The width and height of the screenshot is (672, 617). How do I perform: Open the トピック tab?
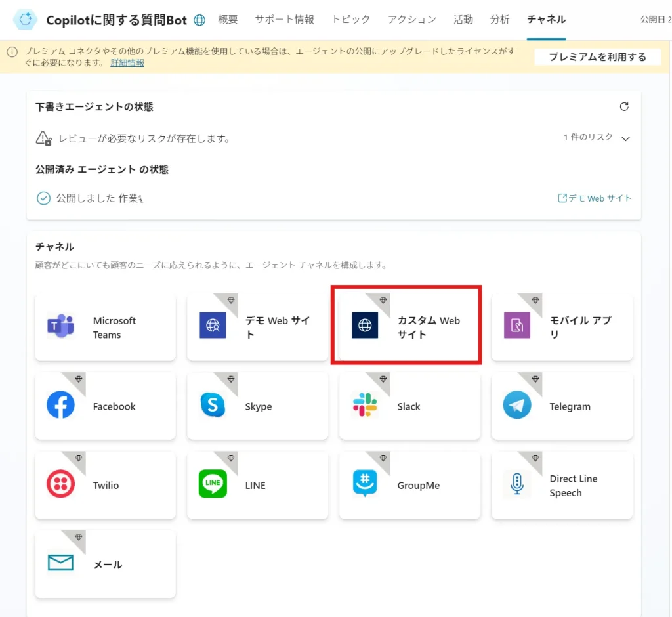click(x=351, y=20)
